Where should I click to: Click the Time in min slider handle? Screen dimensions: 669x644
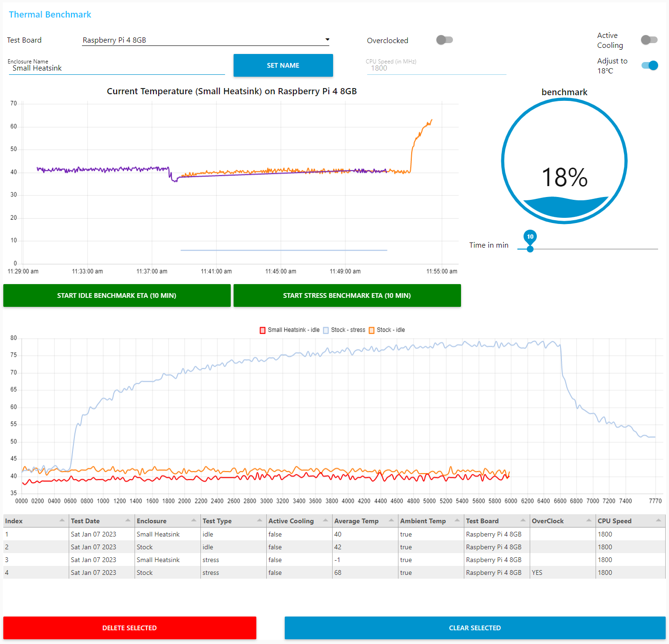[530, 249]
